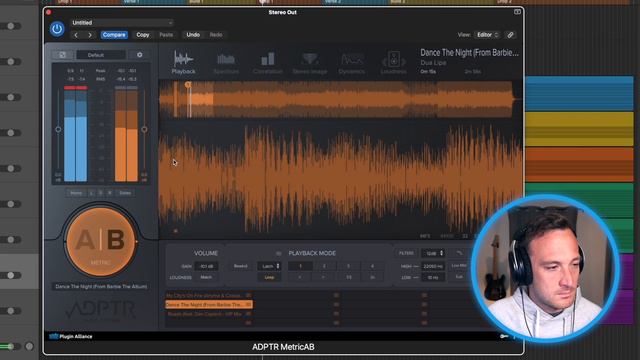The width and height of the screenshot is (640, 360).
Task: Solo the L channel monitor
Action: pos(91,193)
